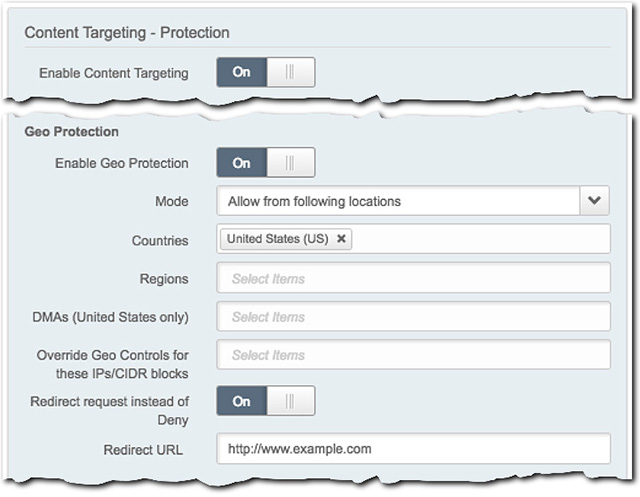Remove the United States (US) country tag
The height and width of the screenshot is (497, 640).
[342, 239]
